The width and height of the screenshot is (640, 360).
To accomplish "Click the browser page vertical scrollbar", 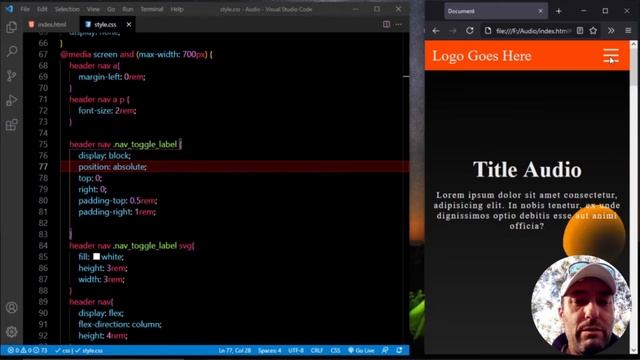I will pos(633,198).
